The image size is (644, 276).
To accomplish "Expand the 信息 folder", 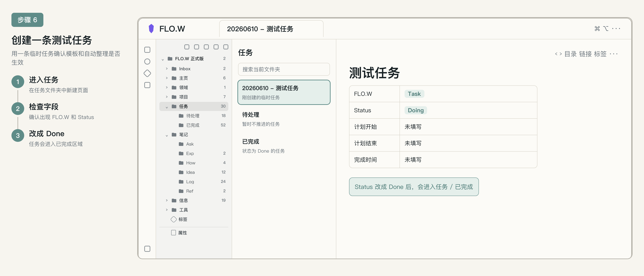I will tap(167, 200).
